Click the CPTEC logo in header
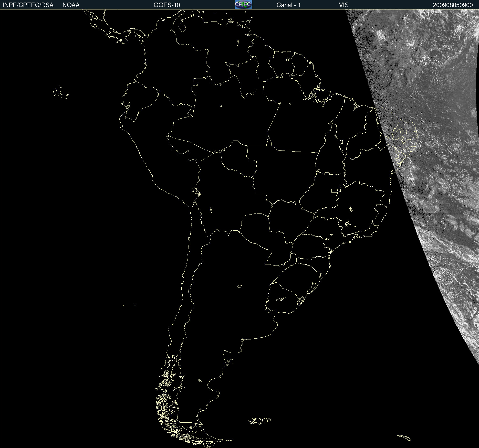 tap(243, 5)
